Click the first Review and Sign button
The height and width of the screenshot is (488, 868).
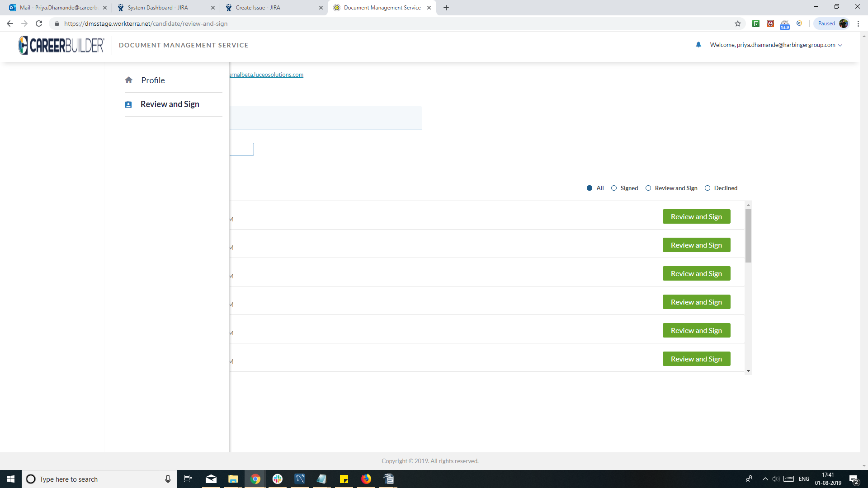point(696,216)
